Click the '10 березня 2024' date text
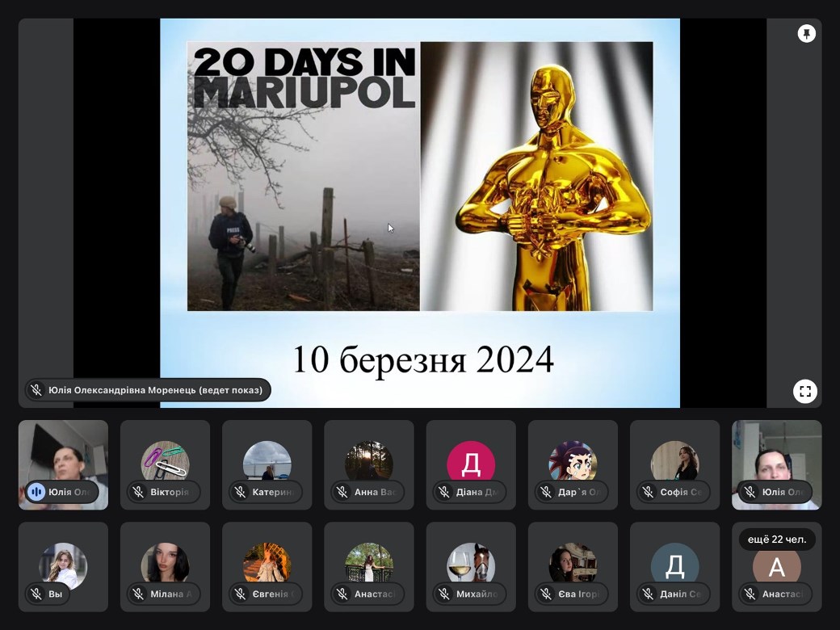Viewport: 840px width, 630px height. pyautogui.click(x=423, y=359)
